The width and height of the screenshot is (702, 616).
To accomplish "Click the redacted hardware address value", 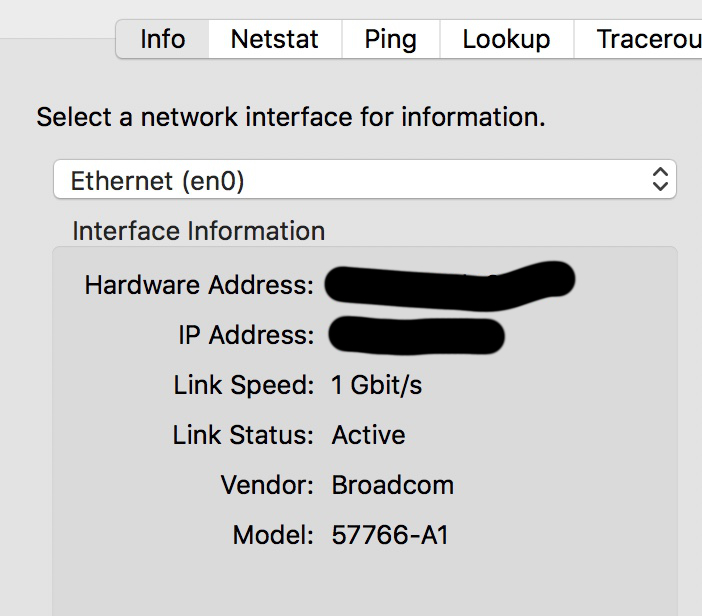I will tap(449, 286).
